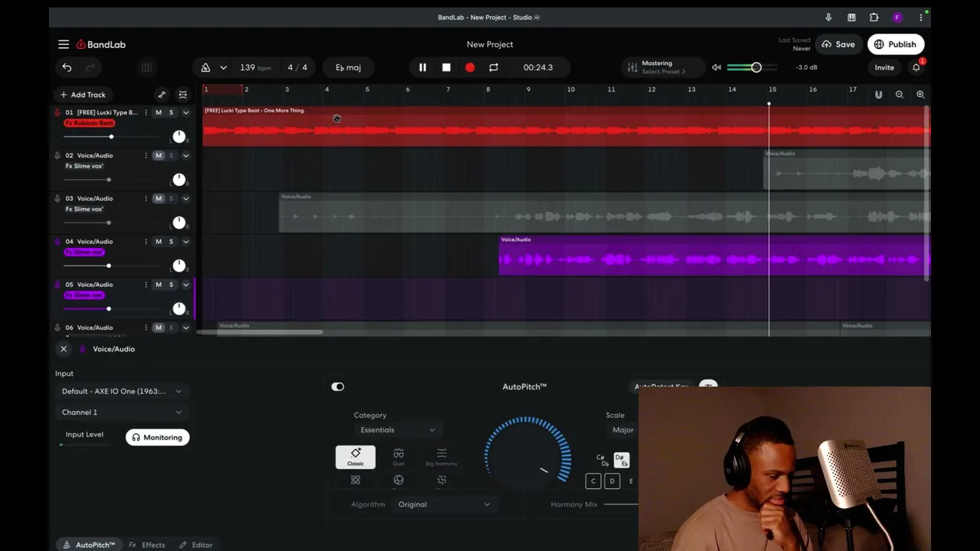Toggle Monitoring headphone button
980x551 pixels.
157,437
